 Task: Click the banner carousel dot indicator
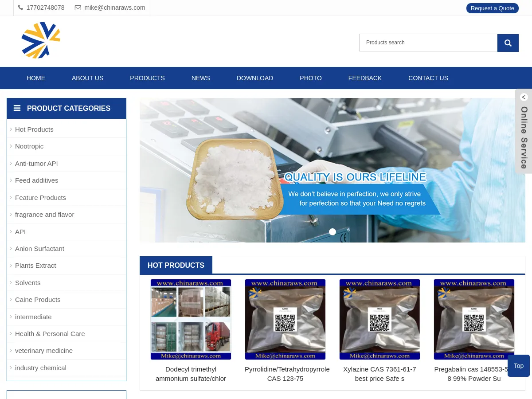pyautogui.click(x=332, y=232)
